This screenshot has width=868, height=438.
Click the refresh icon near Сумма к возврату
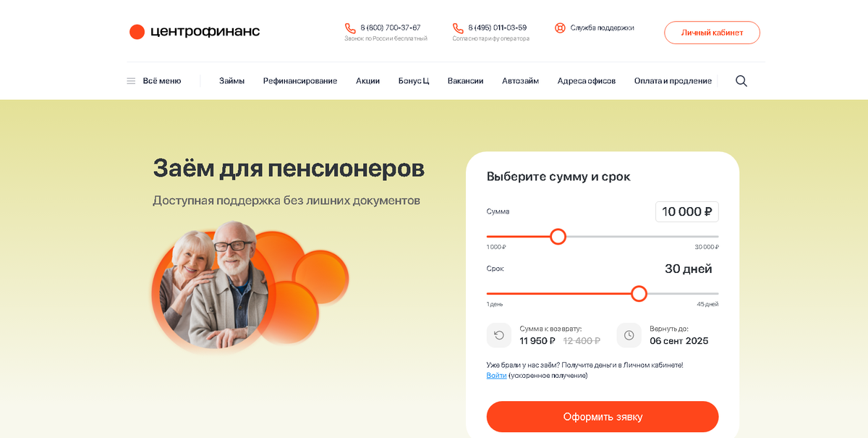[x=499, y=335]
